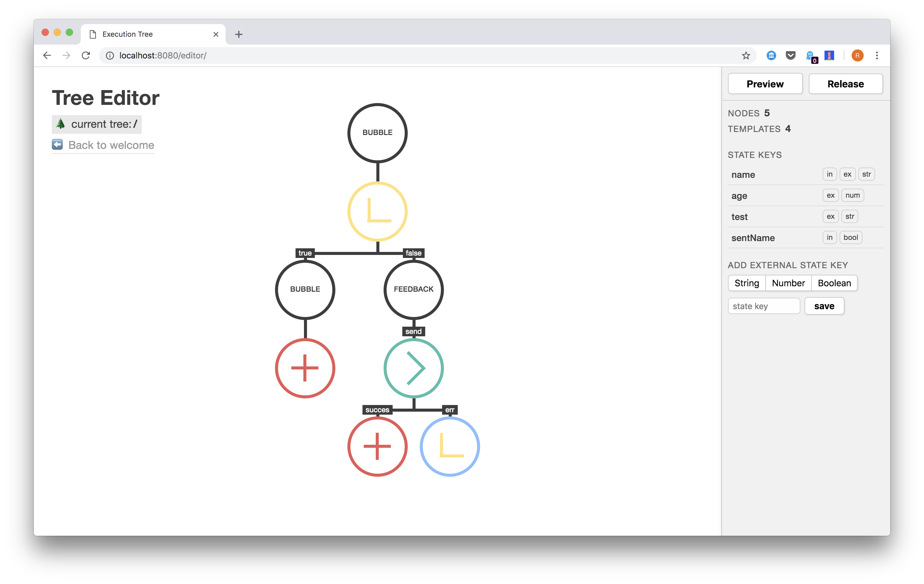
Task: Expand the age state key options
Action: pos(740,194)
